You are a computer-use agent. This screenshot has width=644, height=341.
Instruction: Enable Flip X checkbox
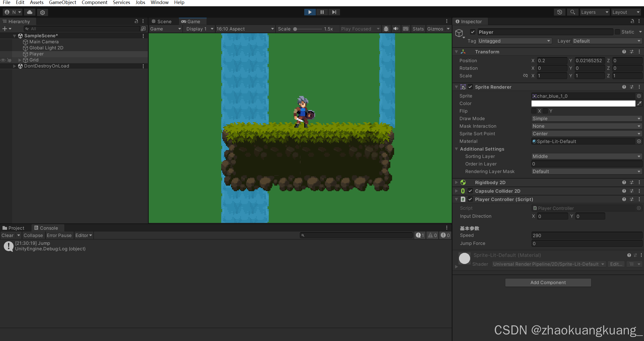(534, 111)
